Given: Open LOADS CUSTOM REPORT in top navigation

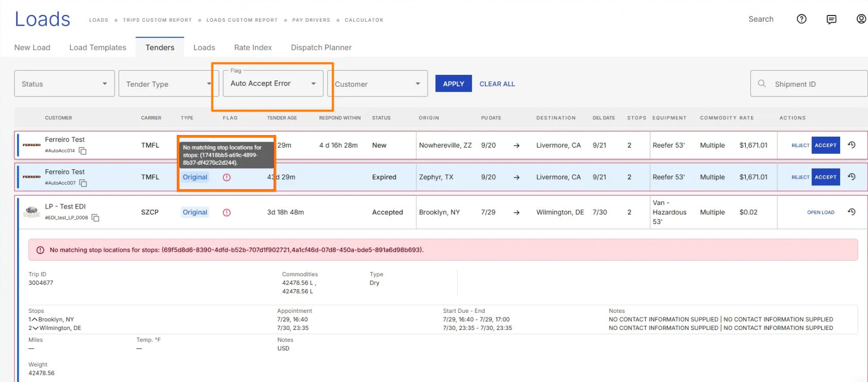Looking at the screenshot, I should 242,20.
